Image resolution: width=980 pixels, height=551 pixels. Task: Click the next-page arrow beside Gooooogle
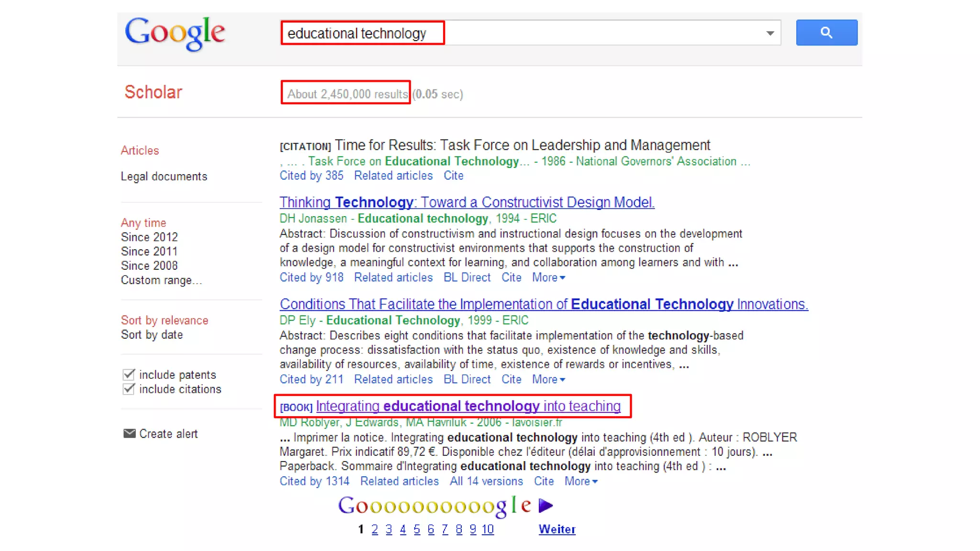pyautogui.click(x=546, y=506)
